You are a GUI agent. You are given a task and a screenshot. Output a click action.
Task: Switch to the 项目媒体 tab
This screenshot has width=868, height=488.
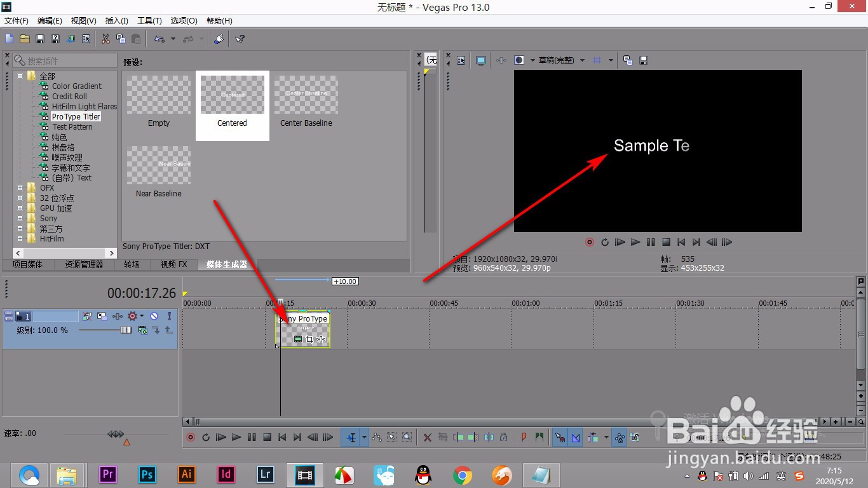tap(27, 264)
